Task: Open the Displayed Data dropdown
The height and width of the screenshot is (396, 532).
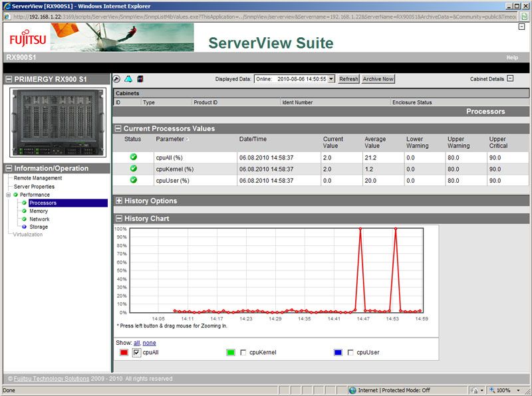Action: (x=331, y=79)
